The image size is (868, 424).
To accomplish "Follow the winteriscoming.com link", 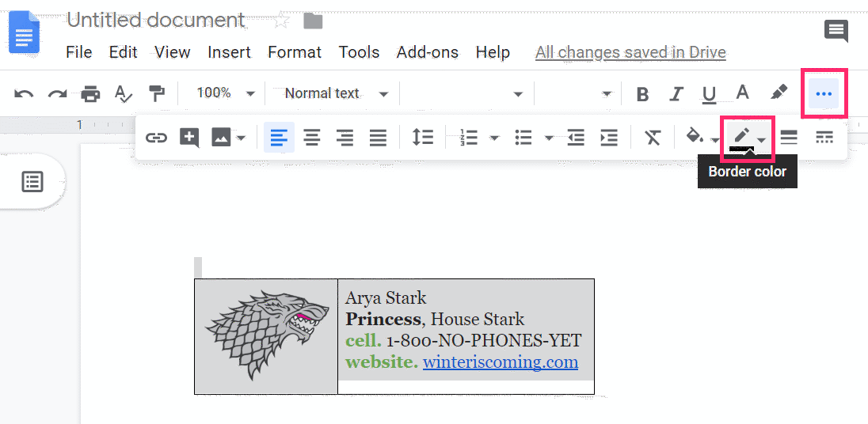I will click(x=501, y=362).
